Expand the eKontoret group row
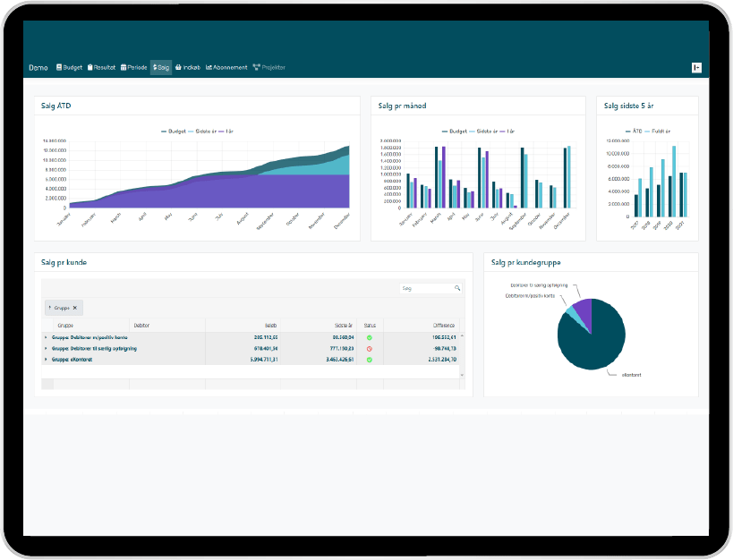The width and height of the screenshot is (733, 560). click(x=46, y=360)
